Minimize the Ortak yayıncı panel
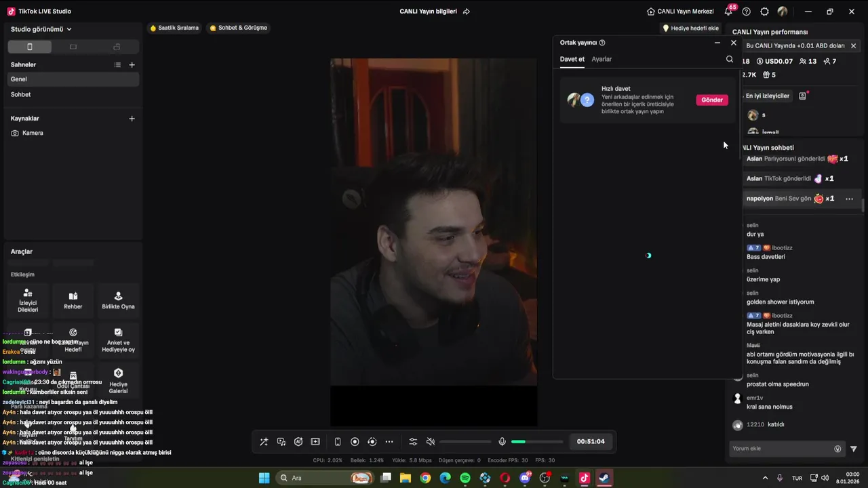Viewport: 868px width, 488px height. [x=717, y=43]
